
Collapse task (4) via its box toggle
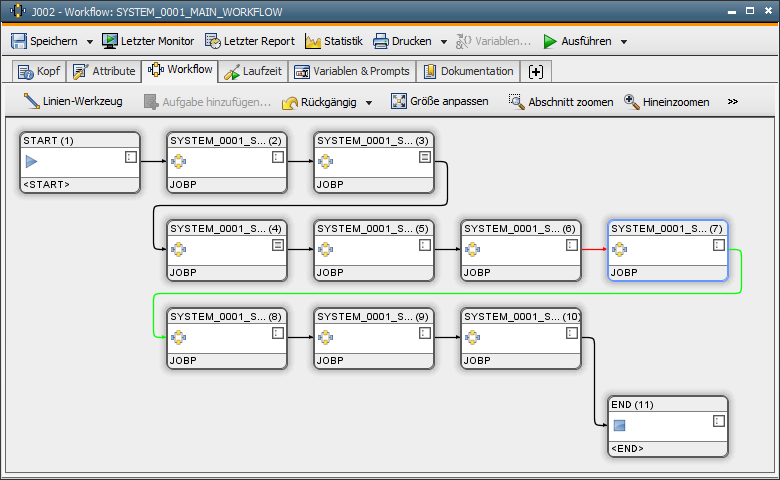point(278,245)
